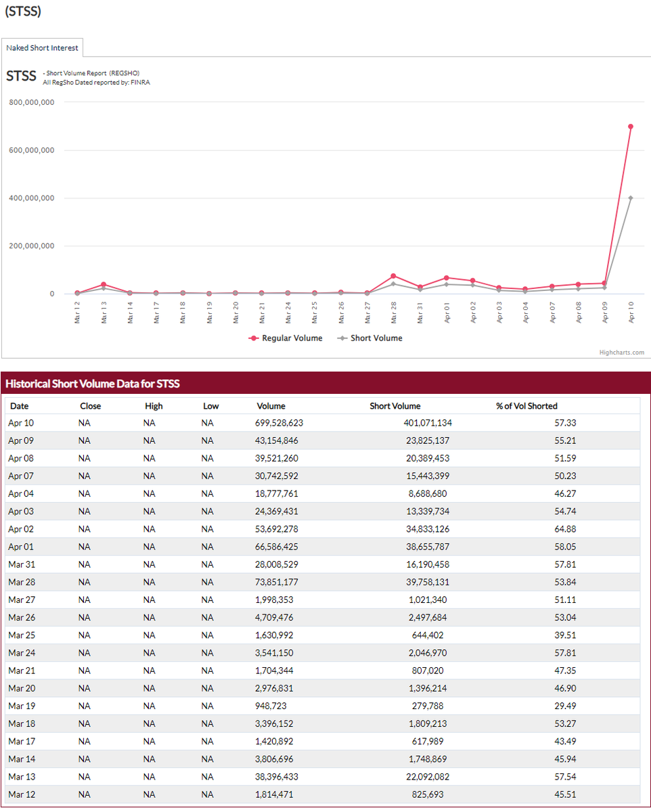Select the Short Volume column header

point(395,406)
